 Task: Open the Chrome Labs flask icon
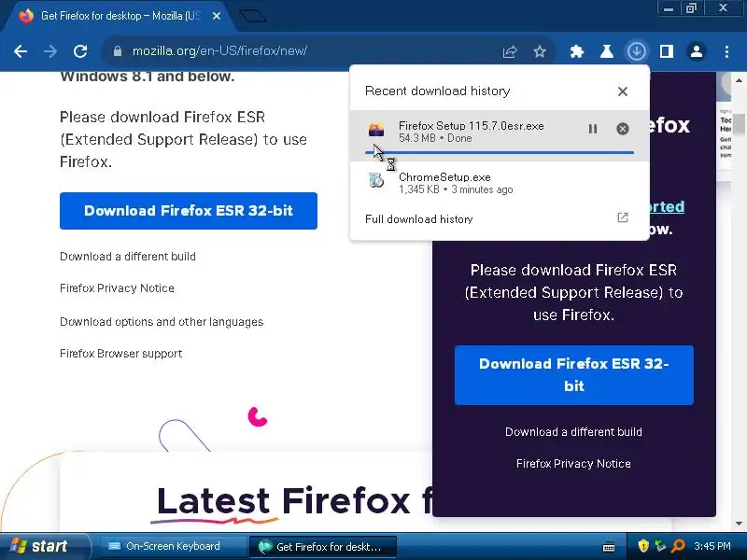606,51
